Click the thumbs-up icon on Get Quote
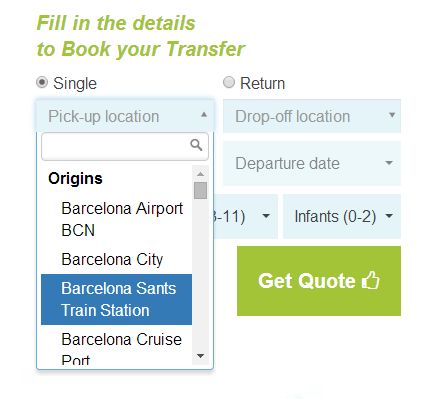The height and width of the screenshot is (400, 431). 371,280
